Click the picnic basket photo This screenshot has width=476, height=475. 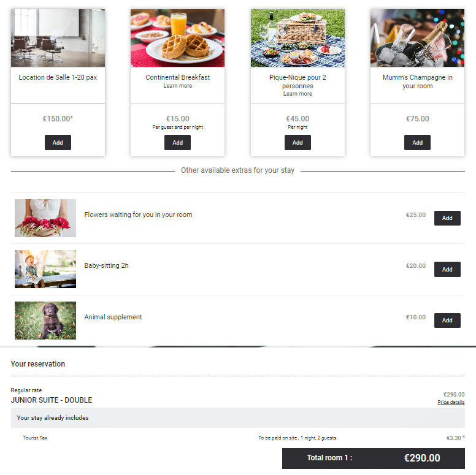[x=297, y=38]
